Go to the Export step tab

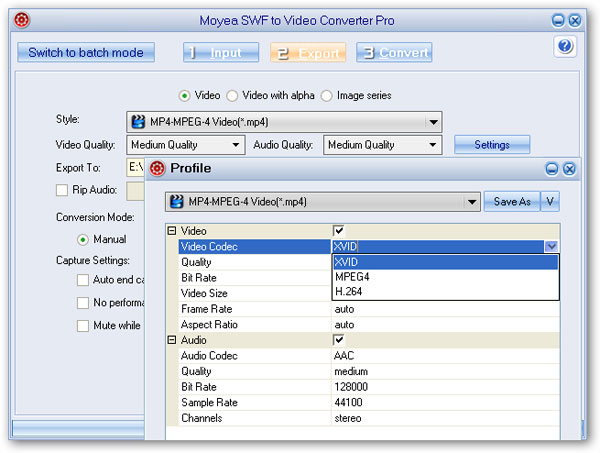pyautogui.click(x=308, y=52)
